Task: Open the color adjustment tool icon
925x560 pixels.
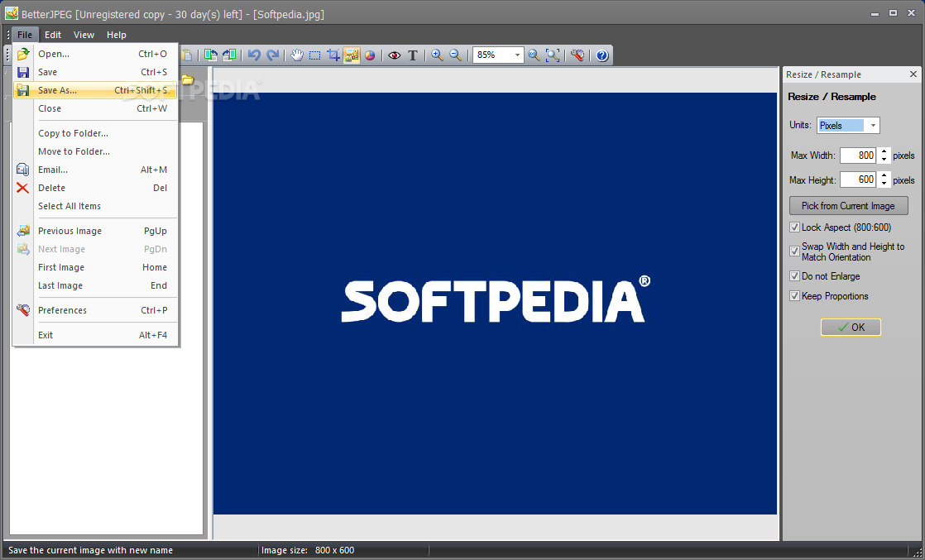Action: [370, 55]
